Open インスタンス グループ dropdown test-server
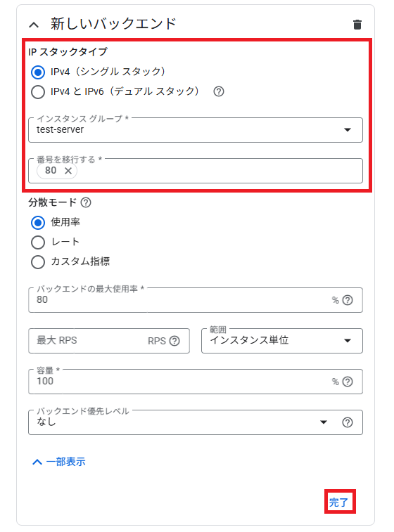 coord(196,130)
